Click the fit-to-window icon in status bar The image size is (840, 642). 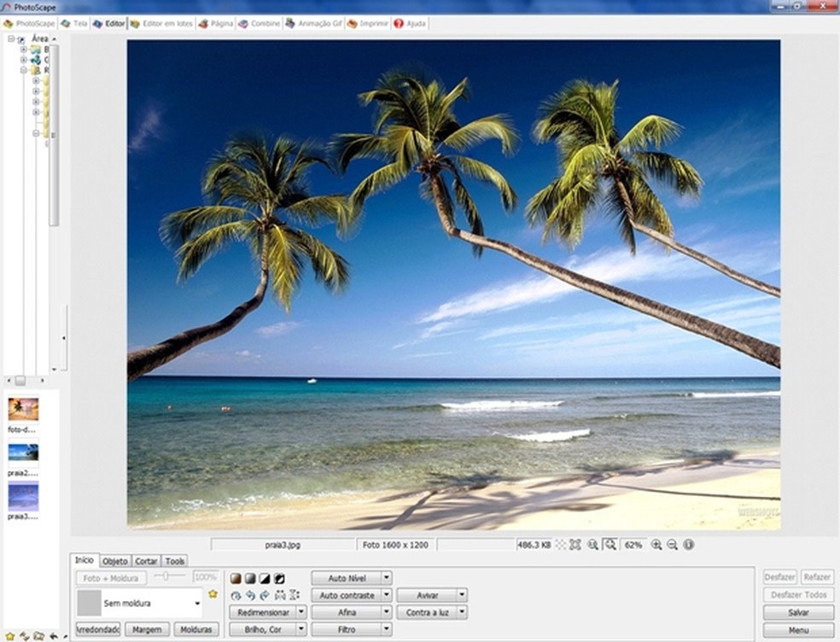[x=575, y=544]
